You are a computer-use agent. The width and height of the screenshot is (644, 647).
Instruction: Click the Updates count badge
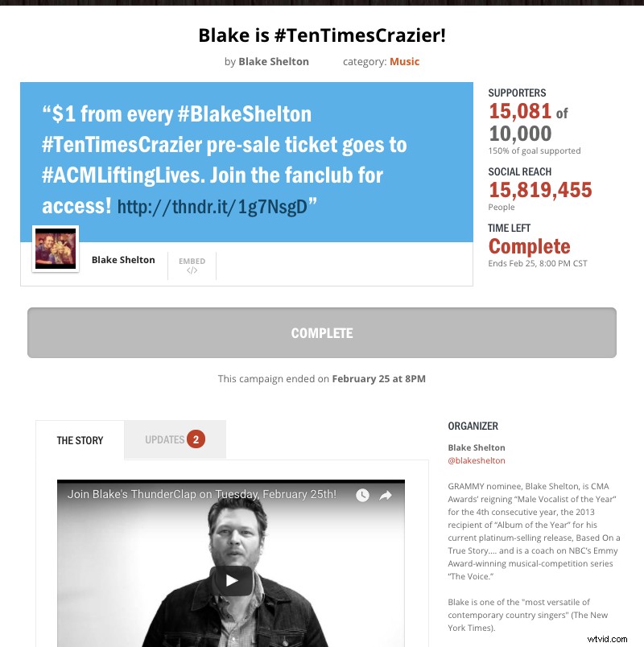point(196,439)
